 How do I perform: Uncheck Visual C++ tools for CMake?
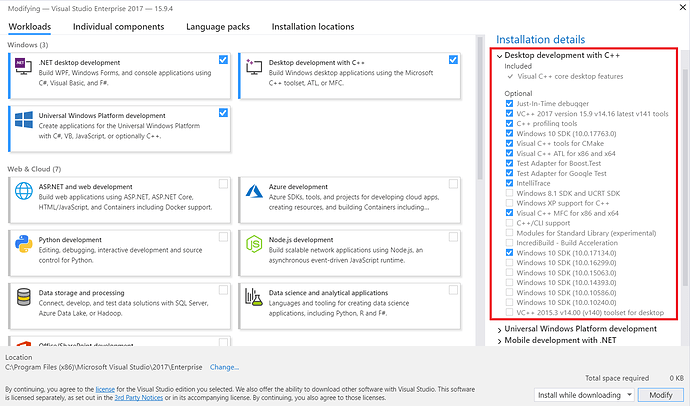coord(509,143)
